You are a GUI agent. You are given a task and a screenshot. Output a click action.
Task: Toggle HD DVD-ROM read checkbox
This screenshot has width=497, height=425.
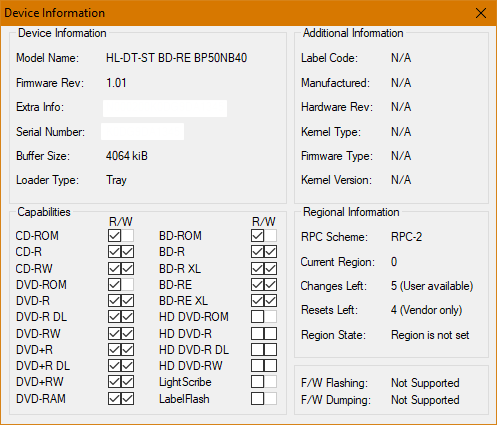coord(257,317)
